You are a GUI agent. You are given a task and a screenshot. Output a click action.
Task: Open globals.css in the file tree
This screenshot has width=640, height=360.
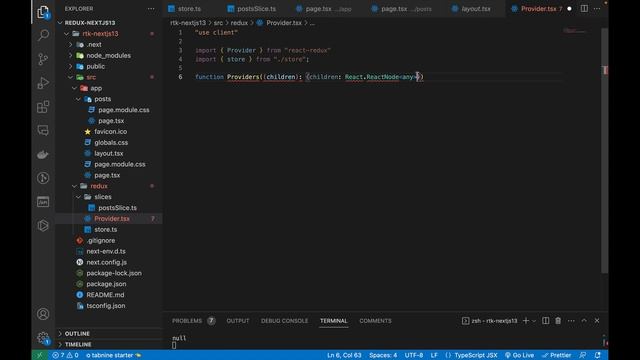pos(111,142)
